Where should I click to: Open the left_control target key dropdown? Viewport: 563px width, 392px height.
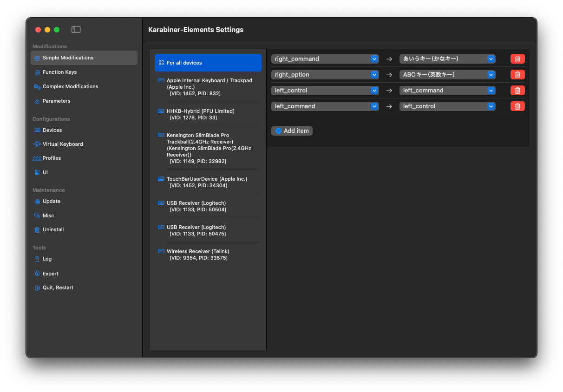447,106
